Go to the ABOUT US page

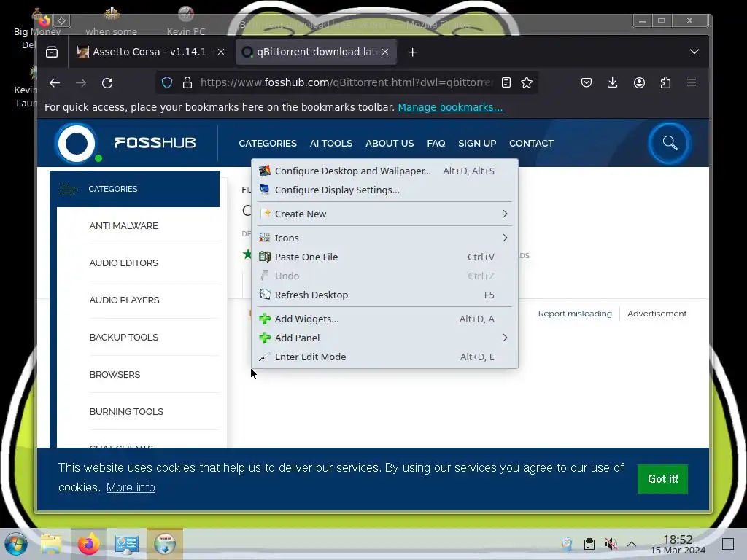[390, 144]
